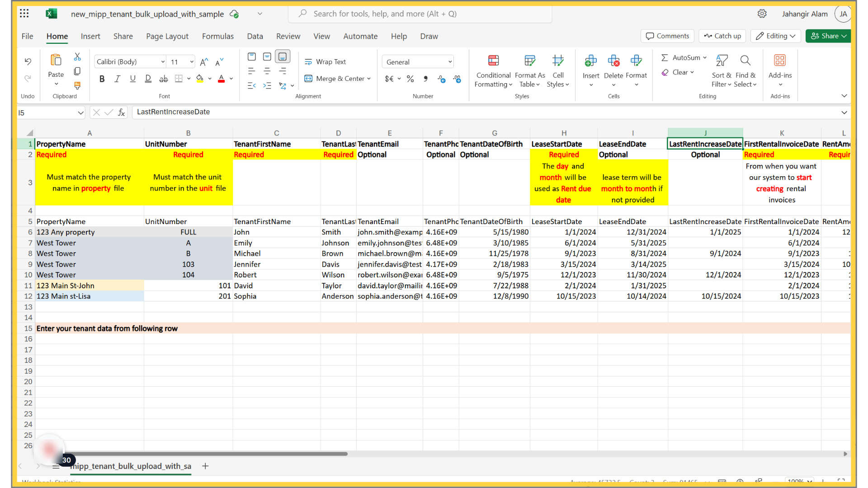Toggle top align
Image resolution: width=868 pixels, height=488 pixels.
(252, 56)
